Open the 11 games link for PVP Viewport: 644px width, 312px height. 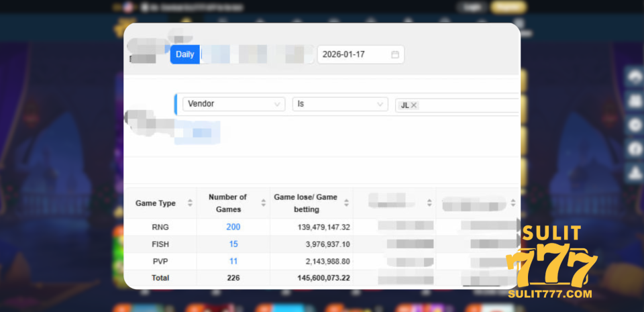[x=233, y=262]
